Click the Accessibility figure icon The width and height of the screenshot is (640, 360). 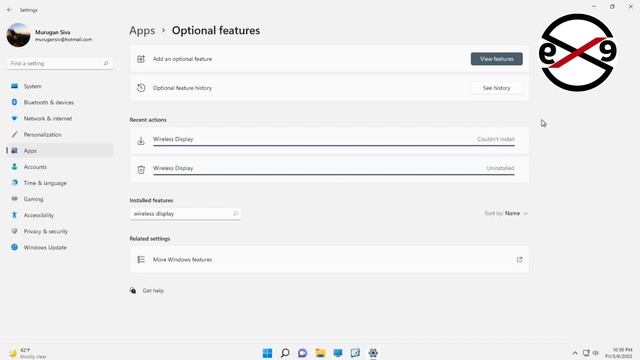(x=14, y=215)
